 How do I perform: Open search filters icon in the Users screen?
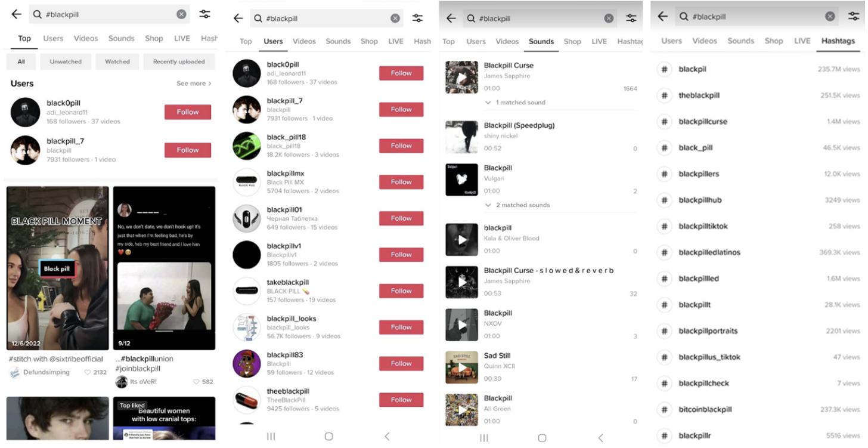(x=417, y=18)
